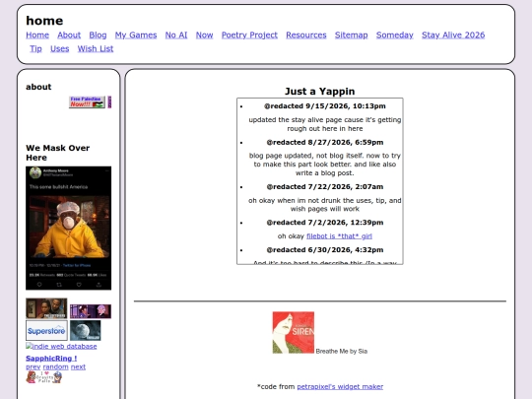
Task: Go to the About page link
Action: pyautogui.click(x=69, y=35)
